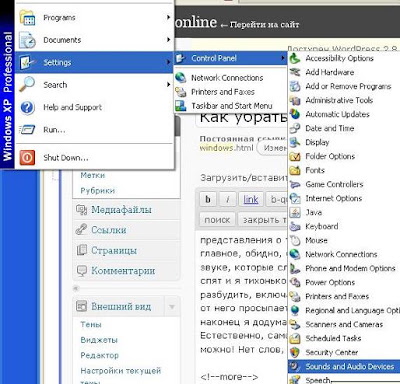Screen dimensions: 400x384
Task: Expand the Search submenu arrow
Action: pos(168,85)
